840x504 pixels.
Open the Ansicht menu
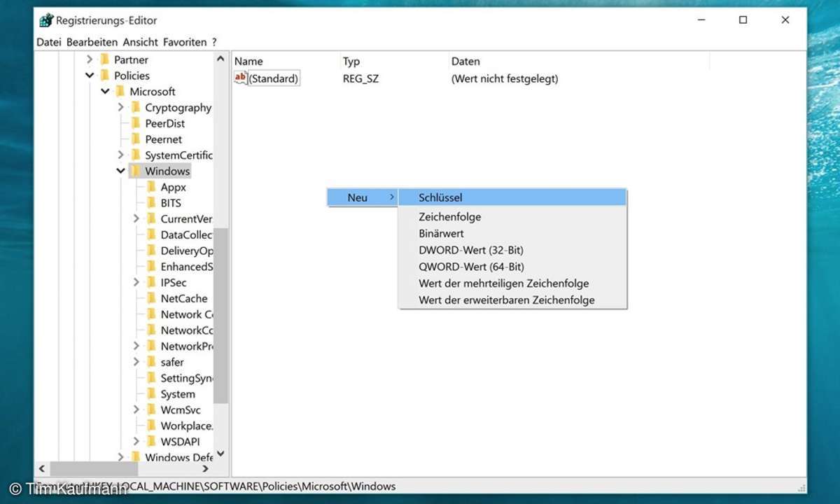(x=141, y=42)
